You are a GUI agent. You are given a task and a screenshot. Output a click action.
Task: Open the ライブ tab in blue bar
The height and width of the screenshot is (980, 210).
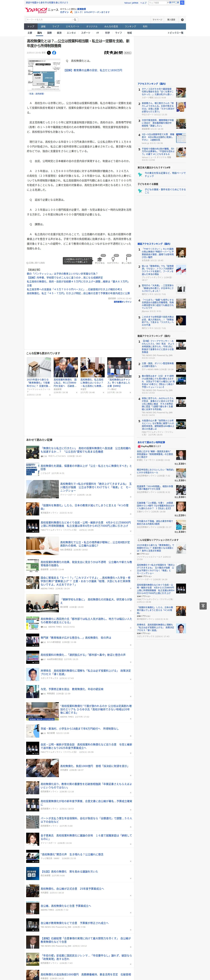pyautogui.click(x=56, y=27)
